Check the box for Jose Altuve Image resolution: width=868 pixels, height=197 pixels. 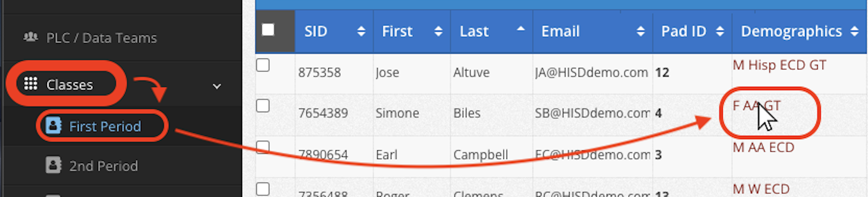pos(263,65)
